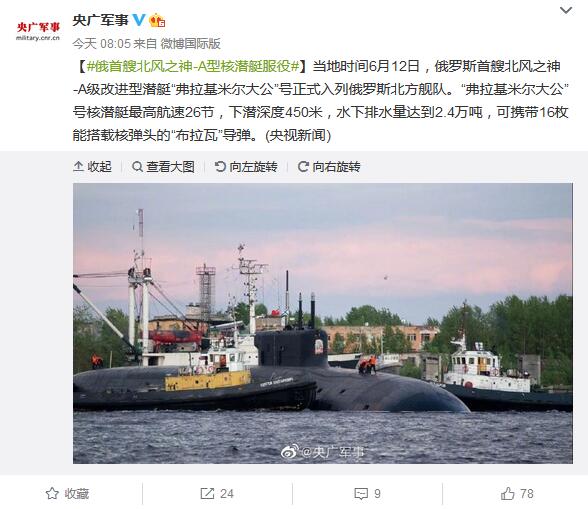The height and width of the screenshot is (509, 588).
Task: Repost using the share icon showing 24
Action: tap(217, 494)
